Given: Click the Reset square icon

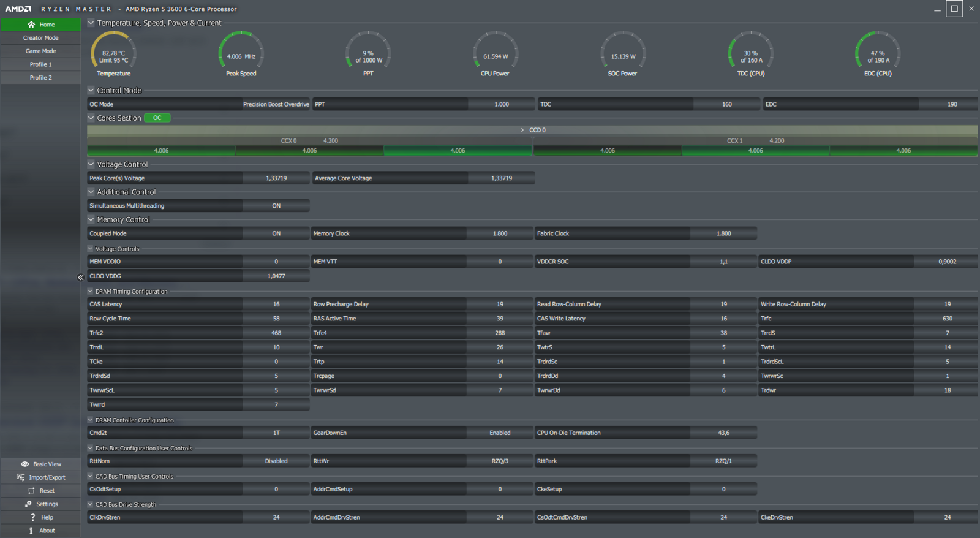Looking at the screenshot, I should tap(31, 491).
